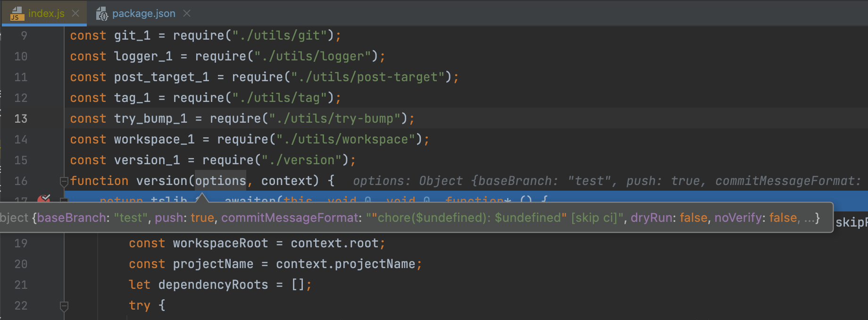This screenshot has height=320, width=868.
Task: Remove the breakpoint on line 17
Action: point(44,199)
